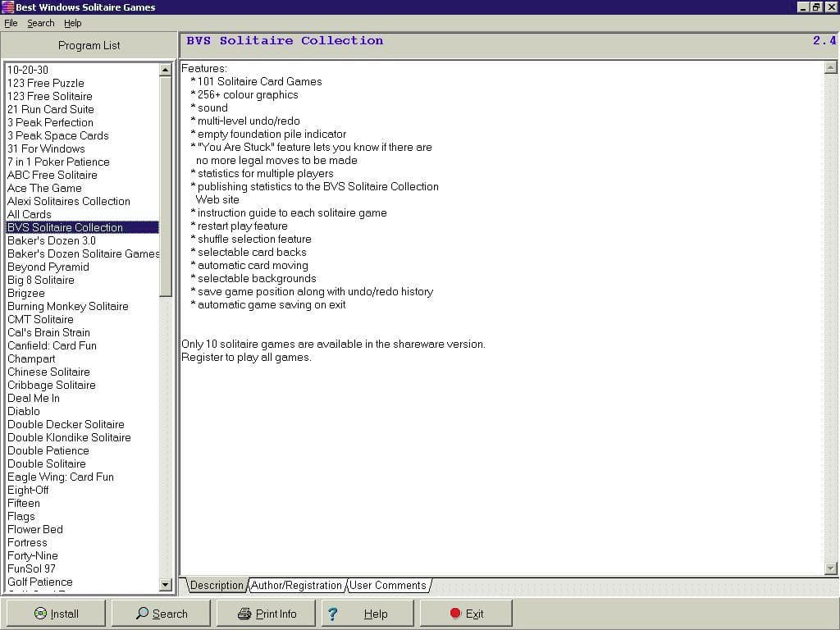Select FunSol 97
Screen dimensions: 840x630
coord(82,568)
